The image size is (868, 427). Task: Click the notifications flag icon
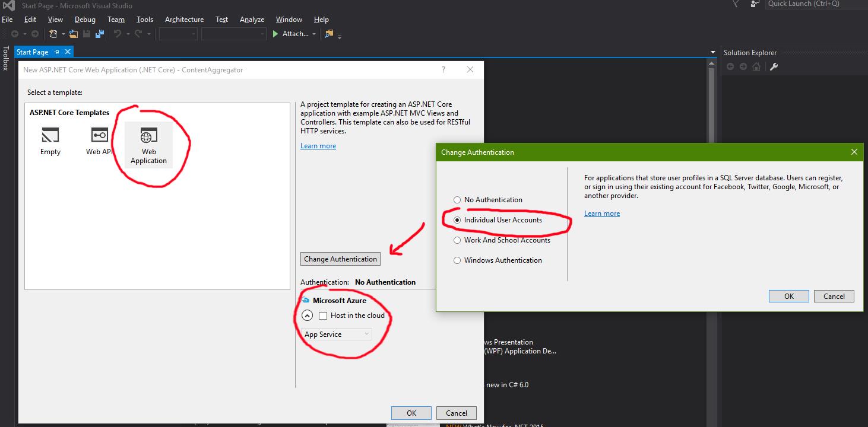[736, 4]
